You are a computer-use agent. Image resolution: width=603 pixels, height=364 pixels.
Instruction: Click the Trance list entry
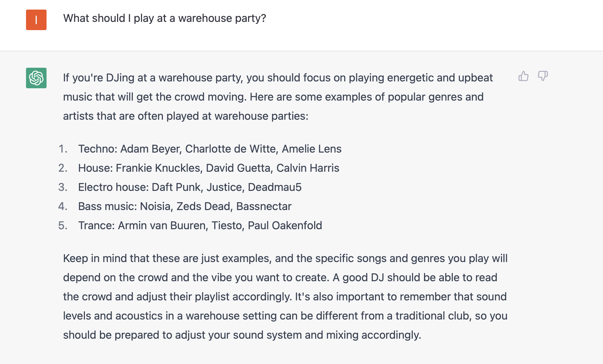200,225
